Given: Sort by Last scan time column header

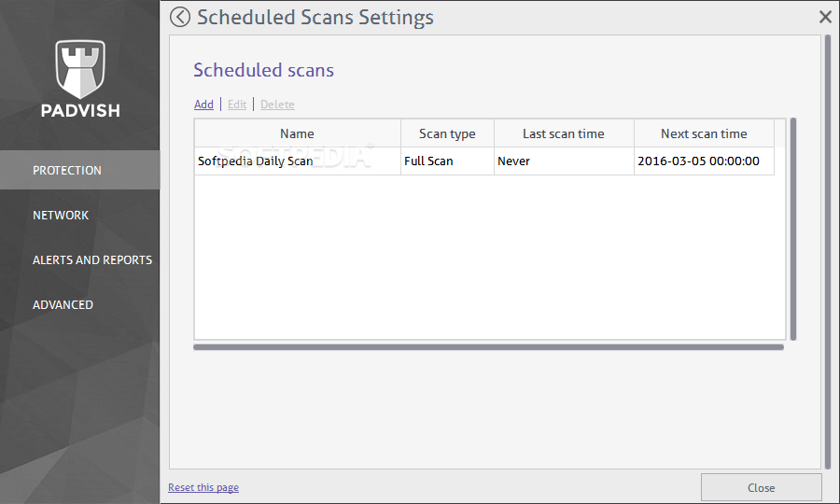Looking at the screenshot, I should pos(564,133).
